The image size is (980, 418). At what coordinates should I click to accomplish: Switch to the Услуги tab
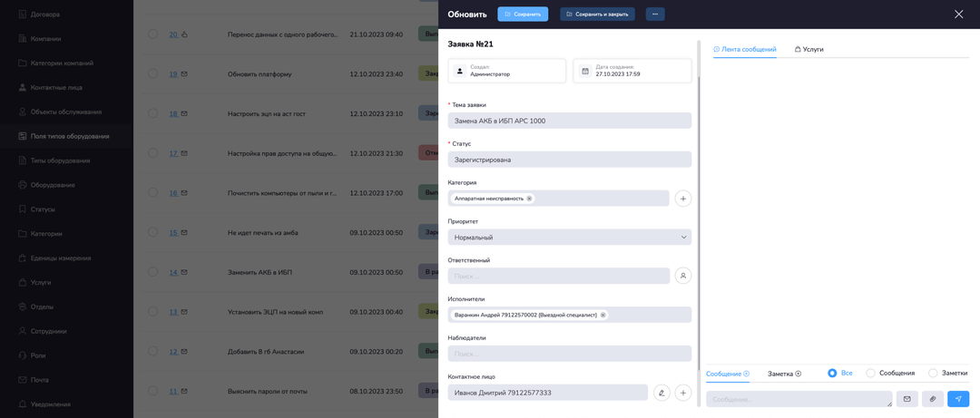coord(808,49)
